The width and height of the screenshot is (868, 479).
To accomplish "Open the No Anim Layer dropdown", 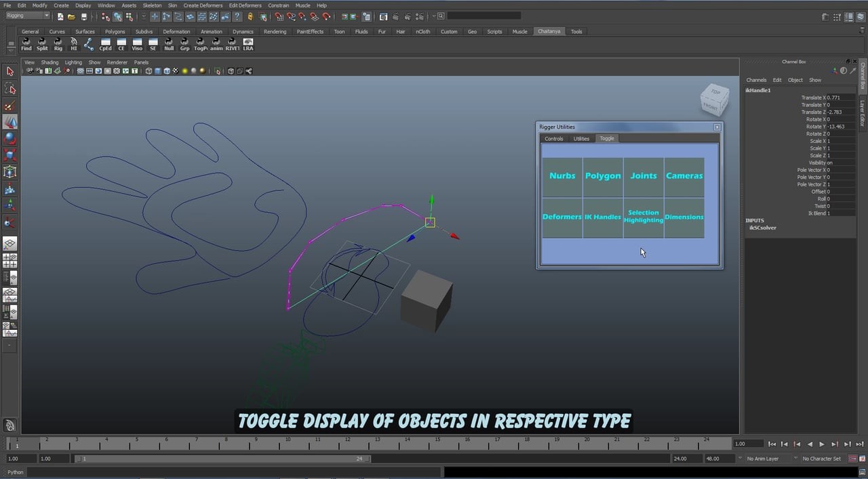I will (x=762, y=458).
